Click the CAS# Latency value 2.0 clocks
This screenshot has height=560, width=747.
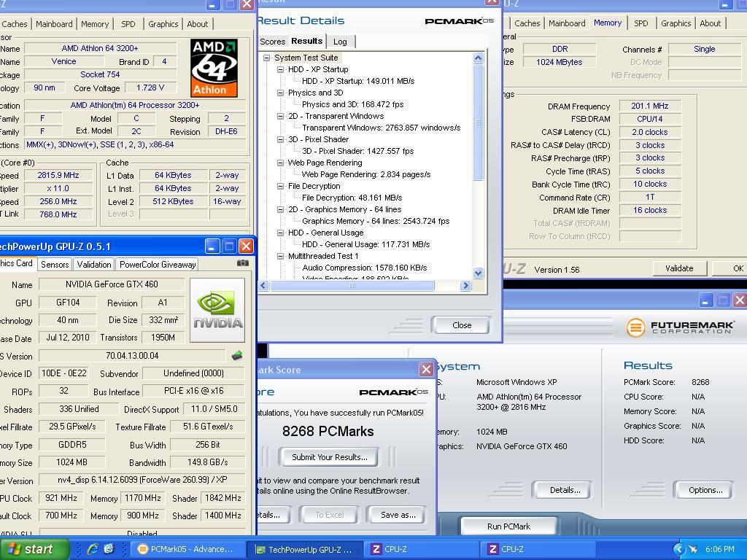[650, 132]
